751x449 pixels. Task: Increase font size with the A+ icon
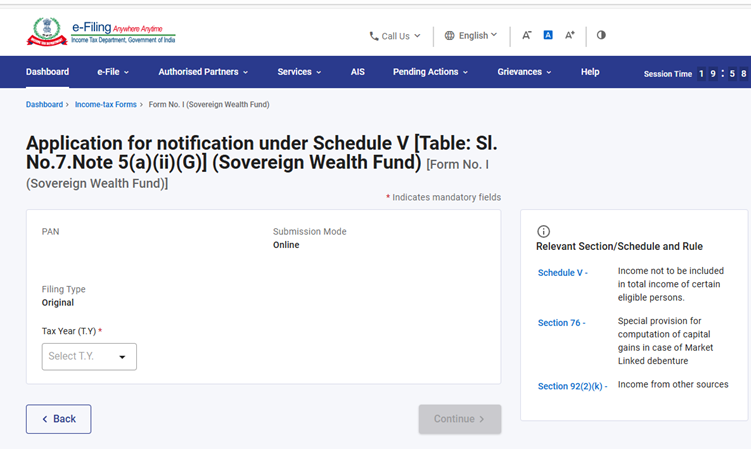pos(570,35)
